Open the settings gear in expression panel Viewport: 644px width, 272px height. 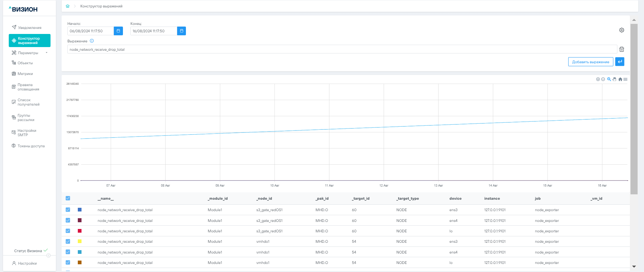(x=621, y=30)
